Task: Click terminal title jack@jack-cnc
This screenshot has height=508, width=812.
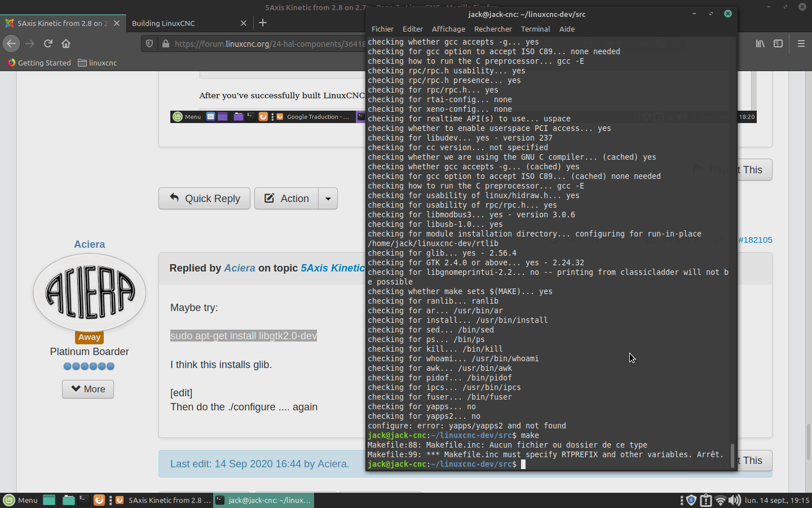Action: 527,14
